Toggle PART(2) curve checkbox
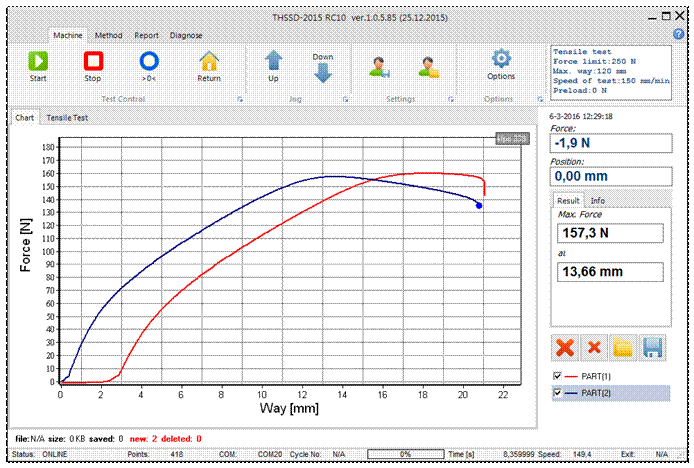Image resolution: width=694 pixels, height=468 pixels. point(557,393)
